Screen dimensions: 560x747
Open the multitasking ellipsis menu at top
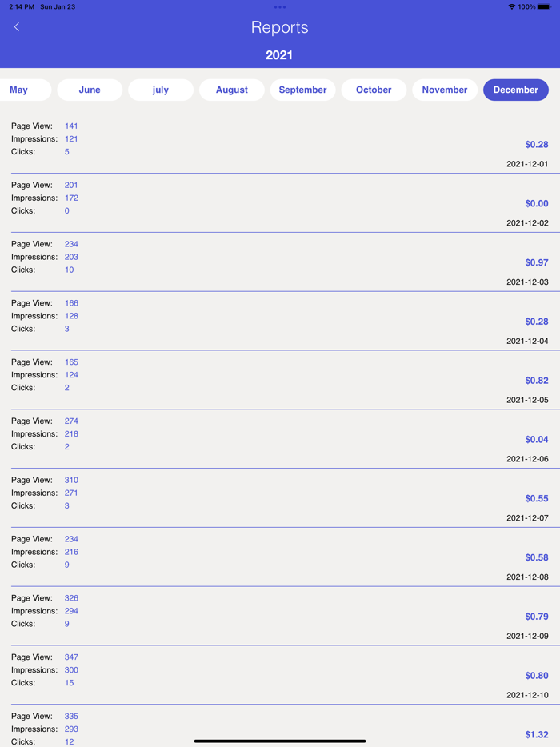point(279,6)
